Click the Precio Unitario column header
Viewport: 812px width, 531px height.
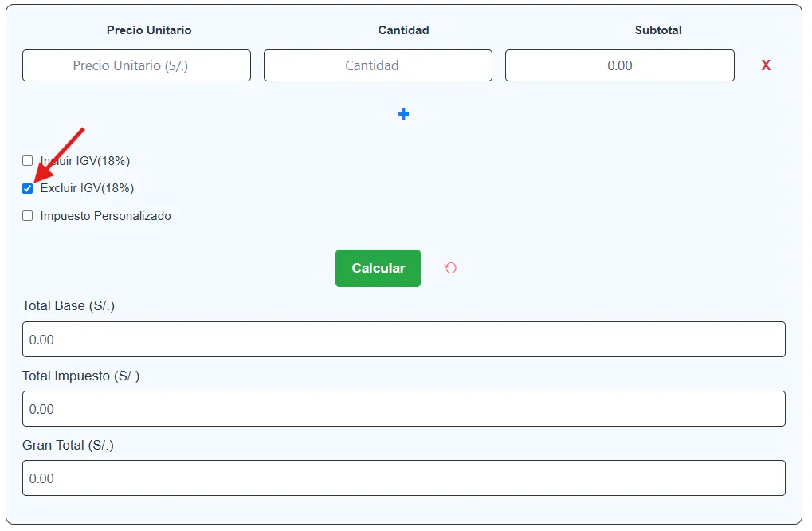(149, 30)
